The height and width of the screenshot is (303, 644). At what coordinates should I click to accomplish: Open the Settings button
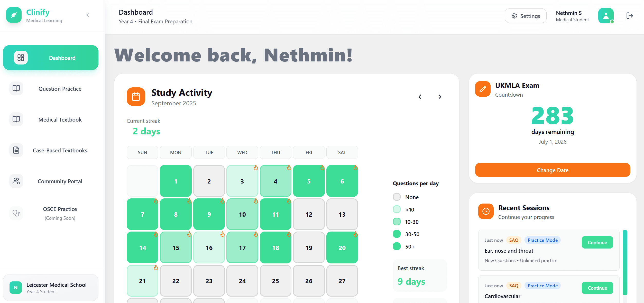(526, 16)
